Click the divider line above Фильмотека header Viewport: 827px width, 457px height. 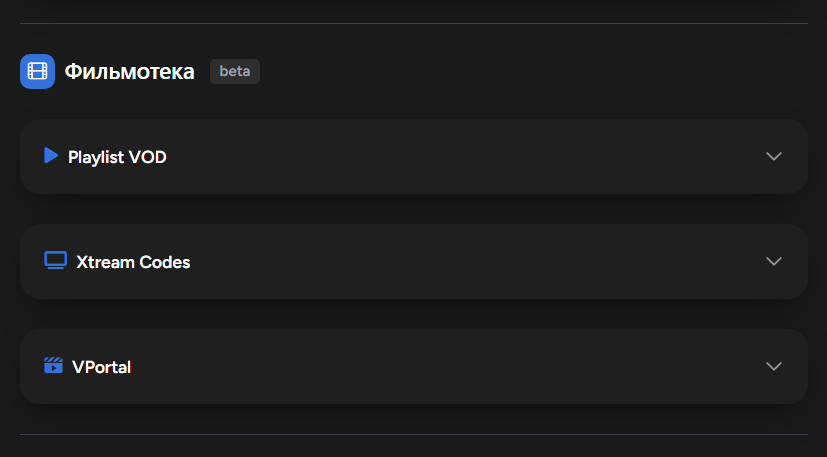[414, 23]
